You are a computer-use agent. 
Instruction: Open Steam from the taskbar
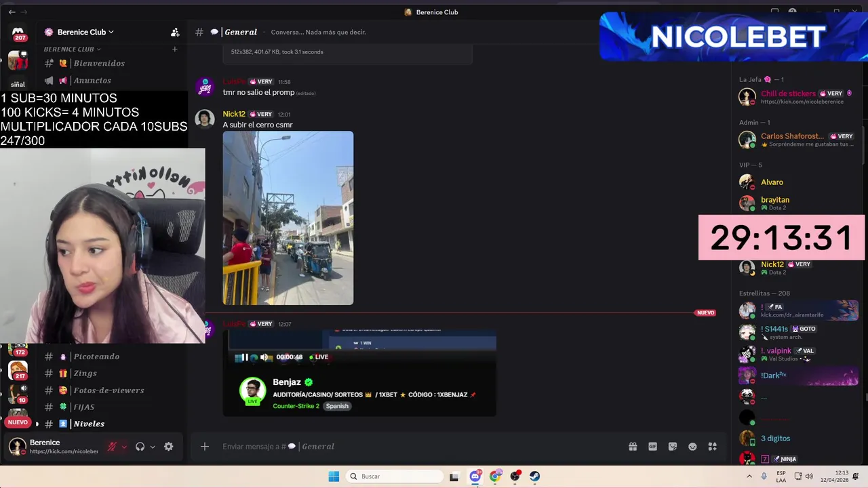pos(535,476)
